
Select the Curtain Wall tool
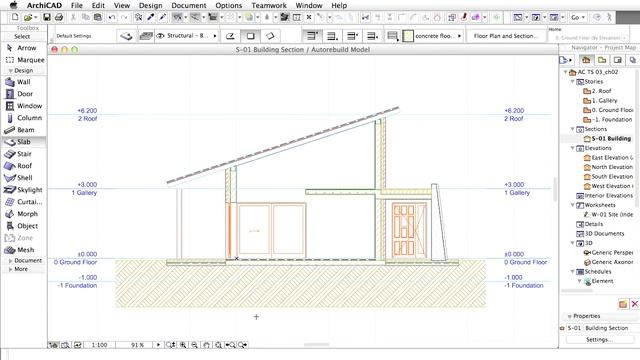click(x=24, y=202)
